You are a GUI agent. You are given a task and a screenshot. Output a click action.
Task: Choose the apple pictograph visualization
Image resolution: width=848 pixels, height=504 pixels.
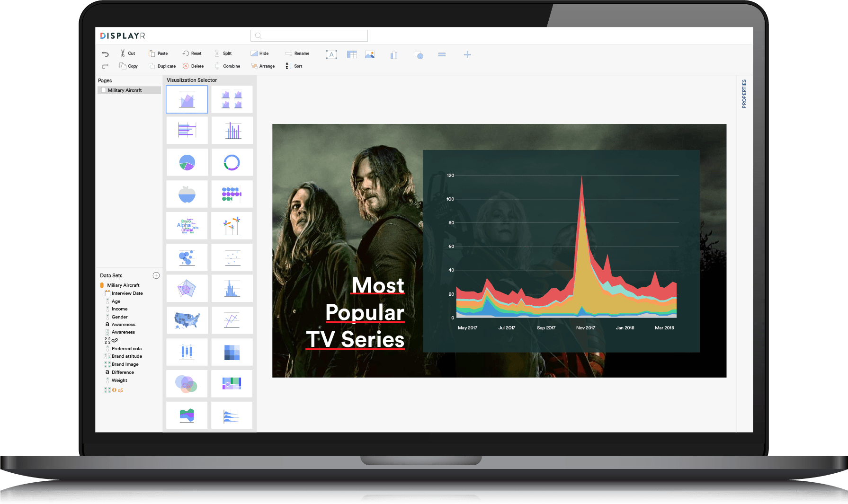click(x=187, y=194)
